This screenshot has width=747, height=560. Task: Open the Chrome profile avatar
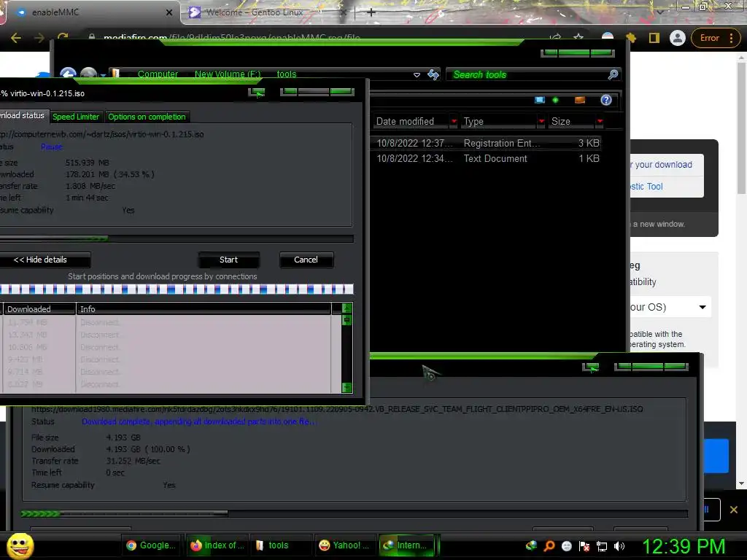[677, 38]
